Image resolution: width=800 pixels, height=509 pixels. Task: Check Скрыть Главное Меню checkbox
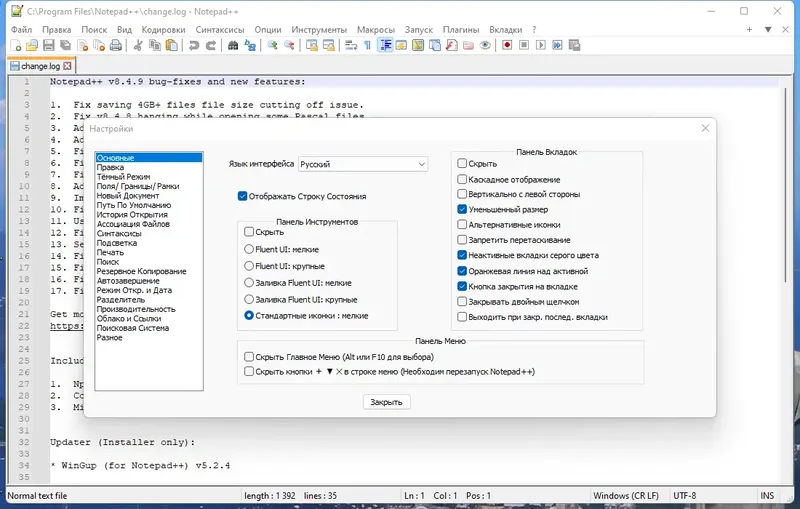click(249, 357)
